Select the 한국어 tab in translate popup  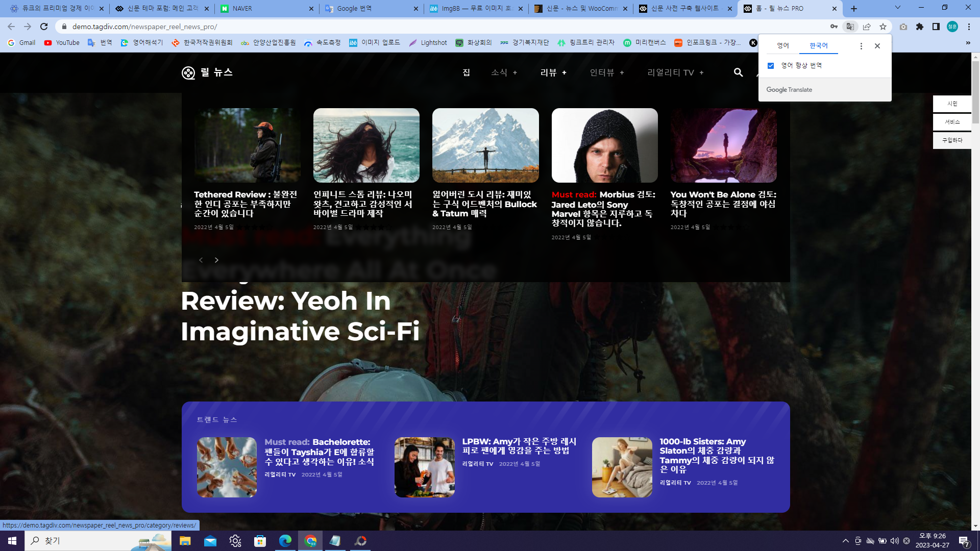pos(819,45)
